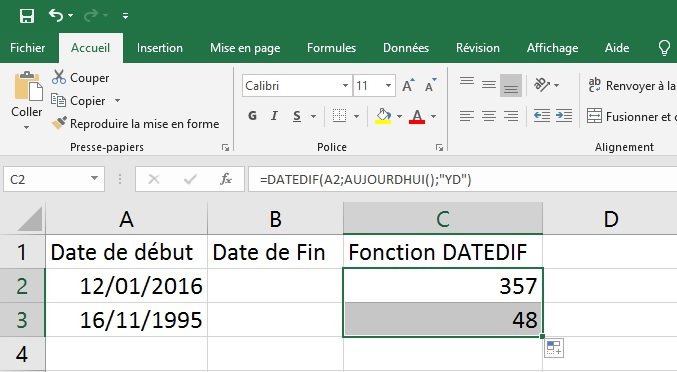This screenshot has height=372, width=677.
Task: Confirm formula entry with checkmark icon
Action: point(190,179)
